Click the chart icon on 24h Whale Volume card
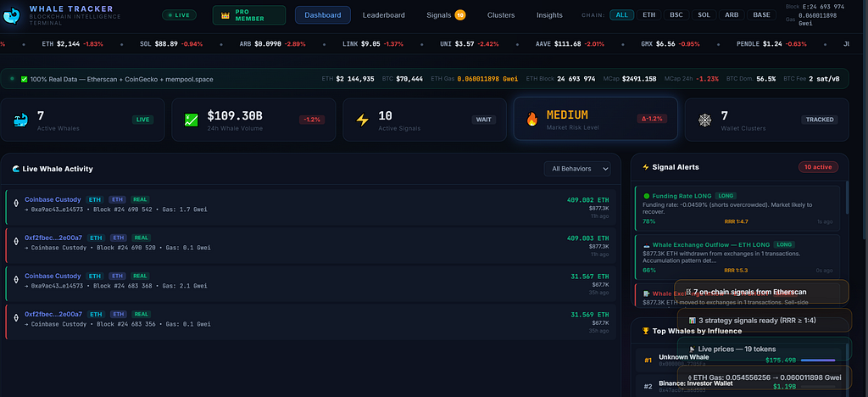 [191, 120]
